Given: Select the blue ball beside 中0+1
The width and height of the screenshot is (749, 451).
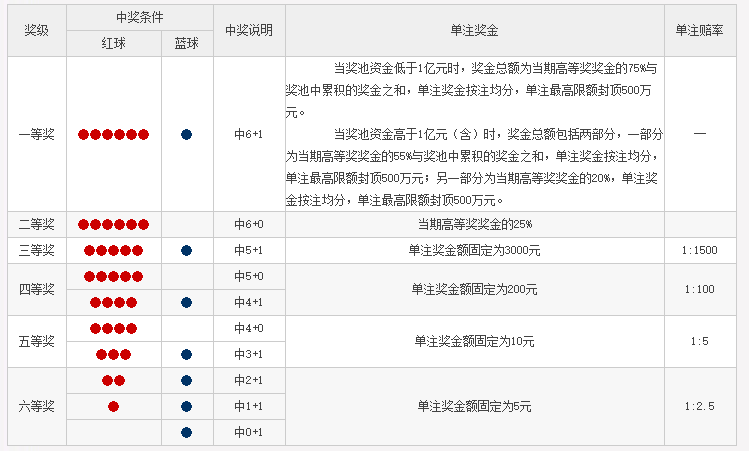Looking at the screenshot, I should (186, 432).
